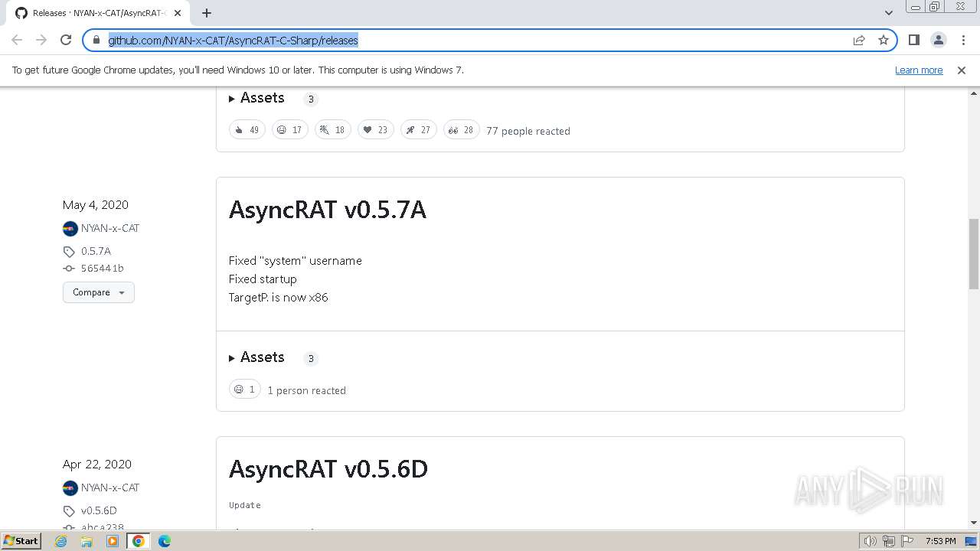The image size is (980, 551).
Task: Open NYAN-x-CAT profile for May 4 release
Action: point(110,228)
